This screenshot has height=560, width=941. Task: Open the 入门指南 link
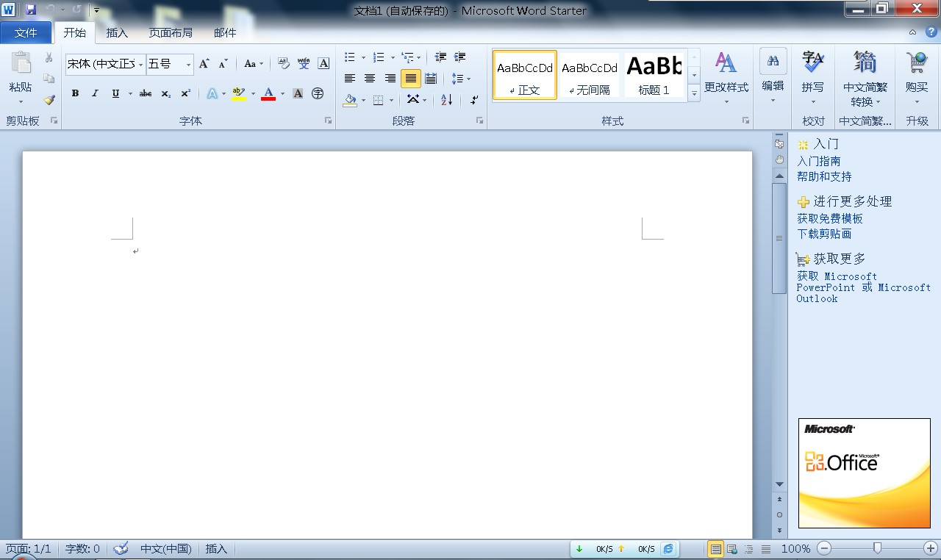pyautogui.click(x=818, y=161)
